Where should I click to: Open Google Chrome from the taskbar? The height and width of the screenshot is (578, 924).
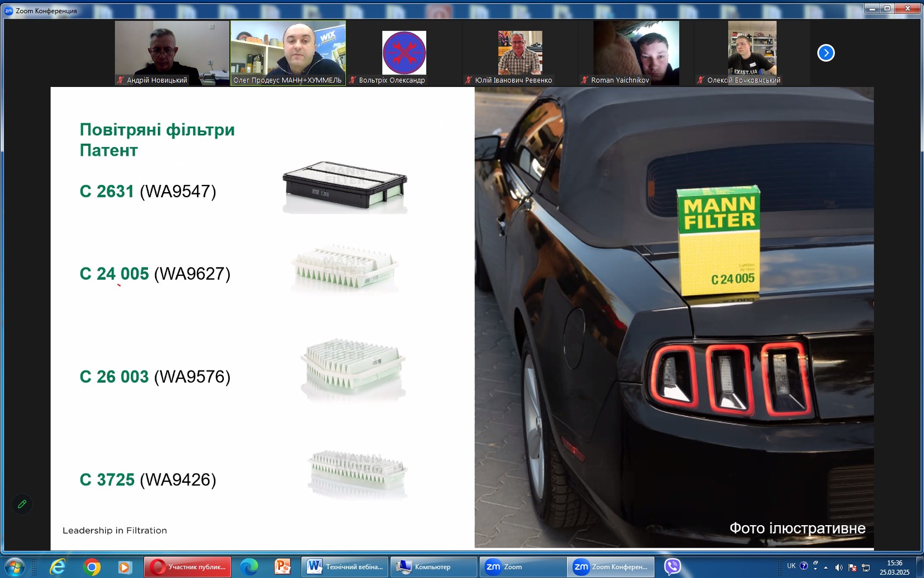point(92,566)
